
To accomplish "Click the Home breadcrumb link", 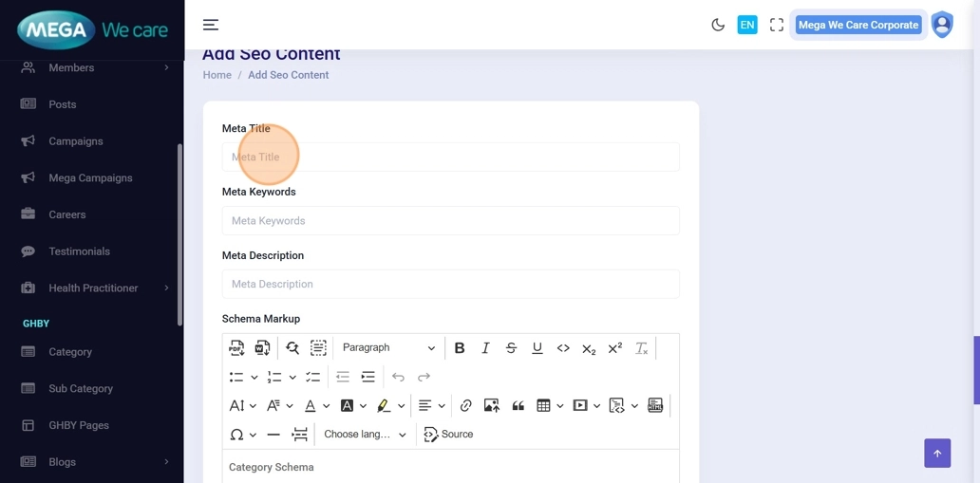I will click(x=217, y=75).
